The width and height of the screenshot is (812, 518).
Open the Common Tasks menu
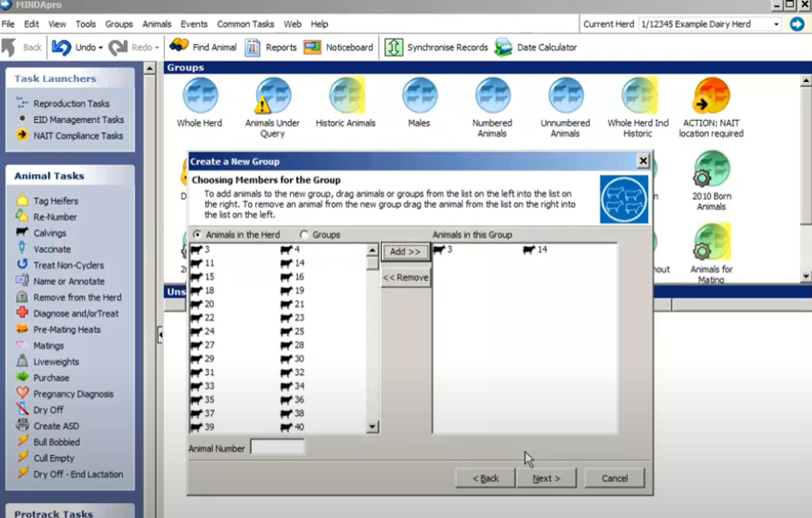[x=245, y=24]
